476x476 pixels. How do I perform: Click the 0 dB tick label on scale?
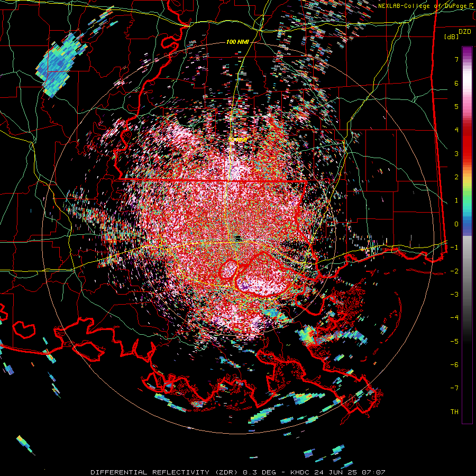point(456,224)
